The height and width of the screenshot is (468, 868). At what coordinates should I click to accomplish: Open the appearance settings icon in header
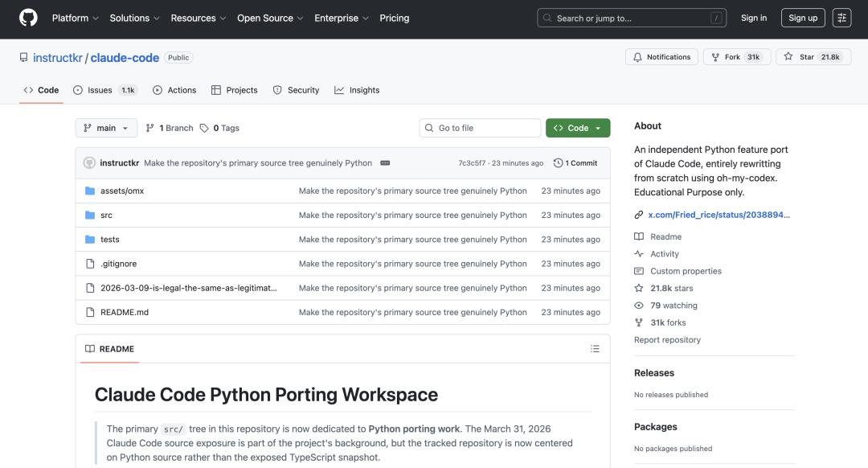point(841,18)
